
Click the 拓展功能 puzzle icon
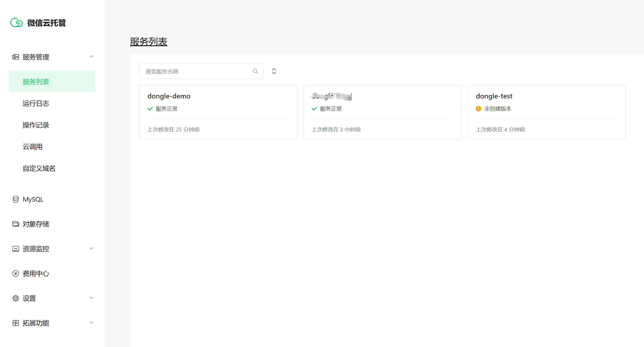[16, 323]
